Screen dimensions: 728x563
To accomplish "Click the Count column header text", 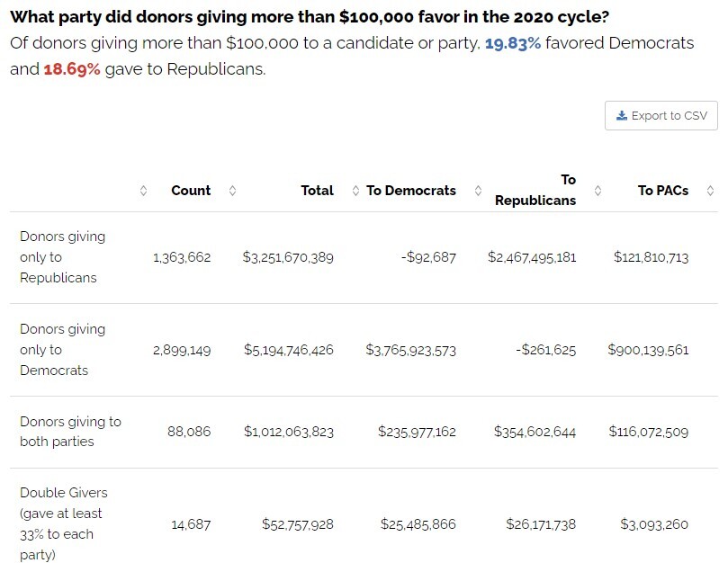I will point(191,191).
